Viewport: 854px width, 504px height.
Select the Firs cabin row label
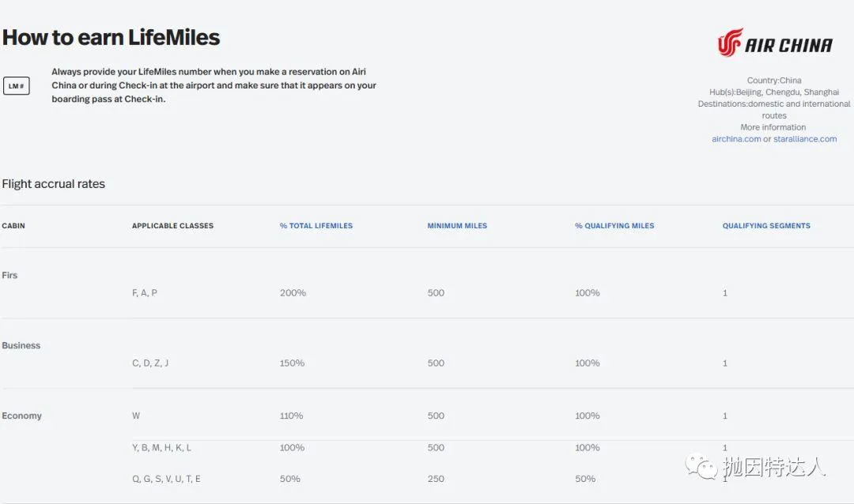pos(9,276)
